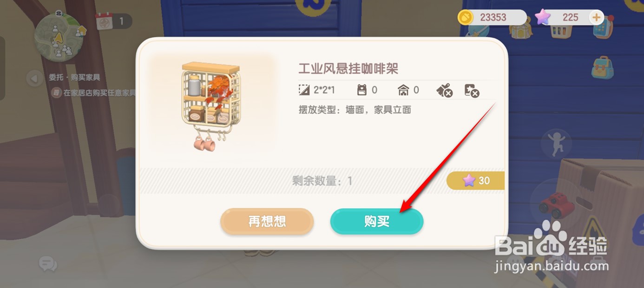Add more stars with plus button
The height and width of the screenshot is (288, 644).
(596, 18)
